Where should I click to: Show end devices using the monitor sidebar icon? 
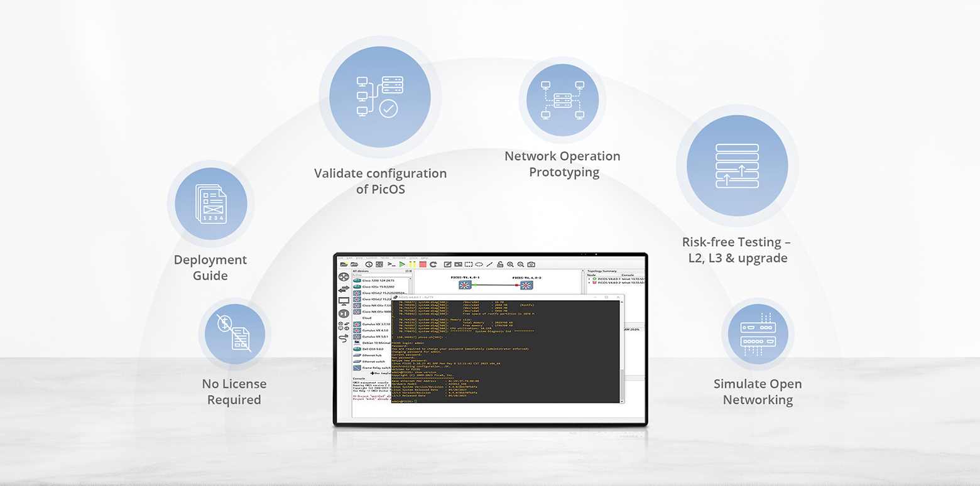click(x=343, y=300)
